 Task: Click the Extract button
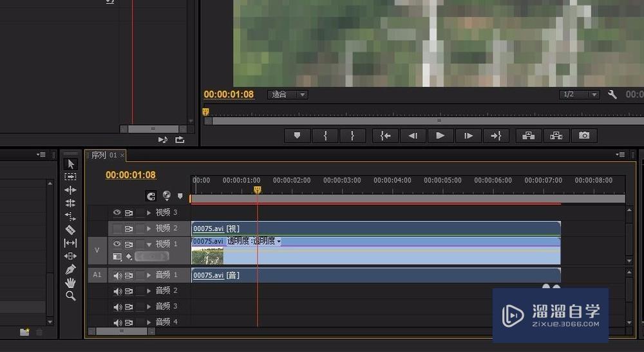point(556,135)
